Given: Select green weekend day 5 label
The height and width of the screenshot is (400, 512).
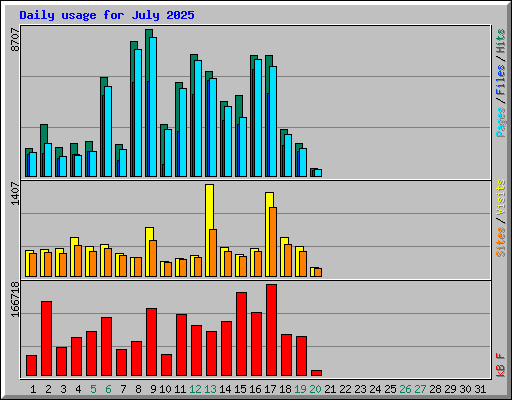Looking at the screenshot, I should (x=93, y=389).
